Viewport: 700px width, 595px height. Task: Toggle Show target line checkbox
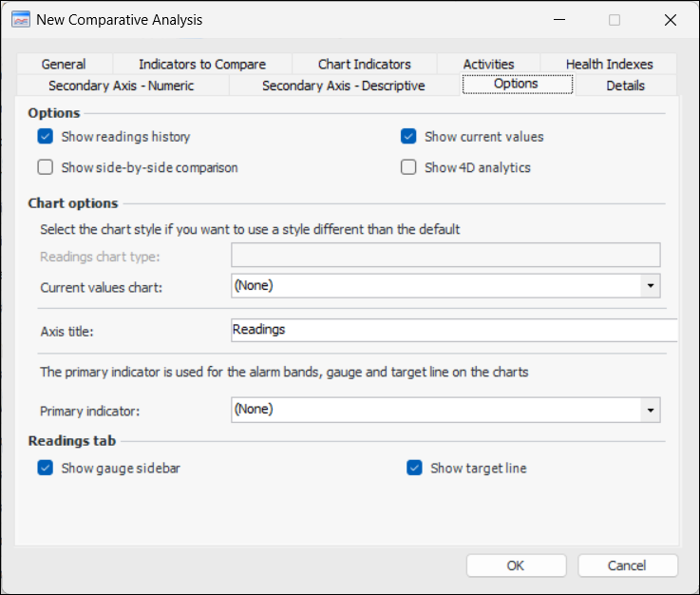point(414,468)
